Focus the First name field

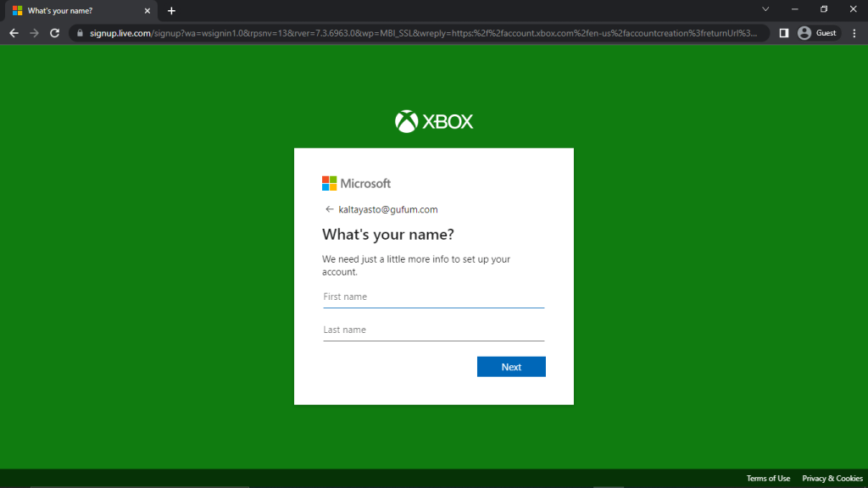[x=433, y=297]
